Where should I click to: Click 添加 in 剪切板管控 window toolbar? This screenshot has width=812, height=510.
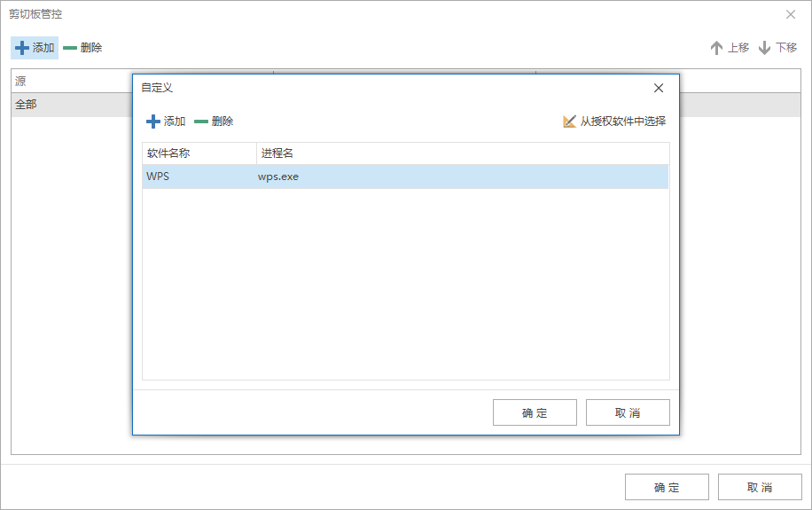(35, 48)
